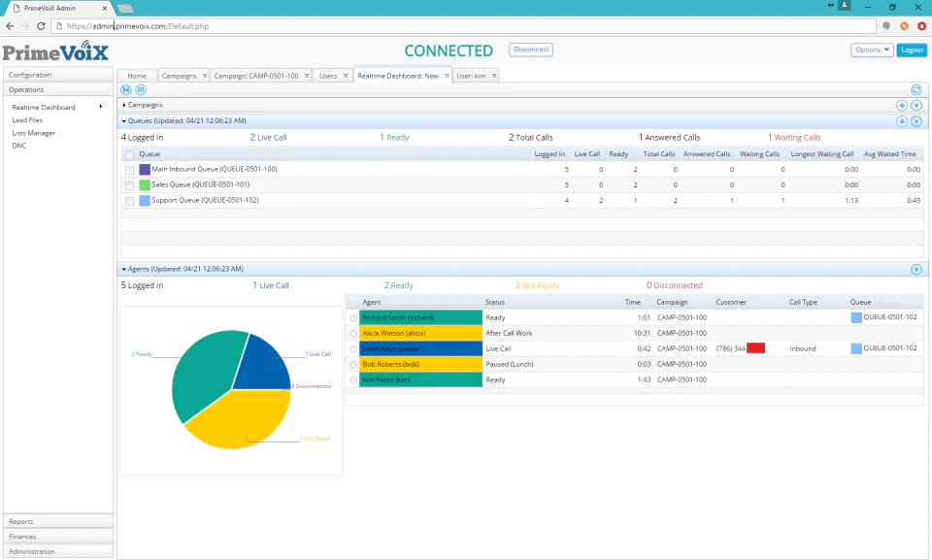Screen dimensions: 932x560
Task: Click the browser address bar
Action: pyautogui.click(x=464, y=26)
